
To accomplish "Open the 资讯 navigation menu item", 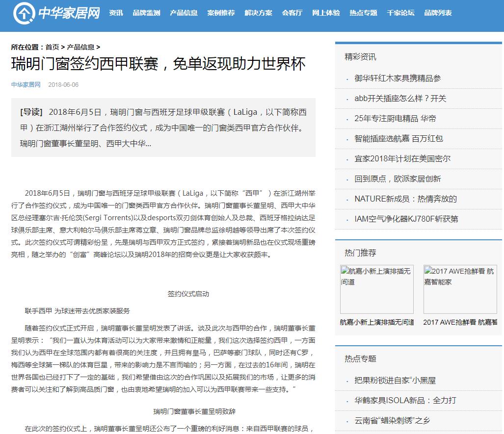I will (116, 13).
